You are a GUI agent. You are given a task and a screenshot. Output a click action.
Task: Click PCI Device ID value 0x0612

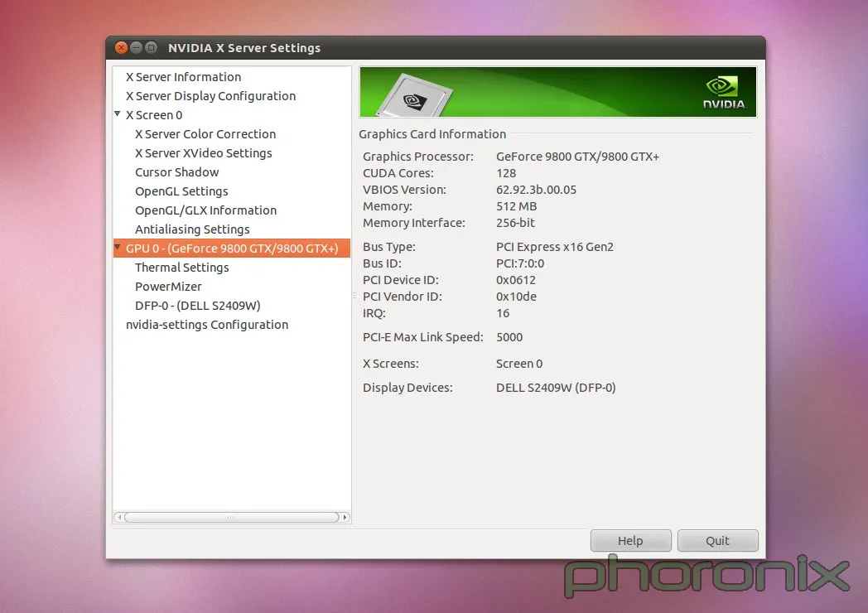[x=516, y=280]
